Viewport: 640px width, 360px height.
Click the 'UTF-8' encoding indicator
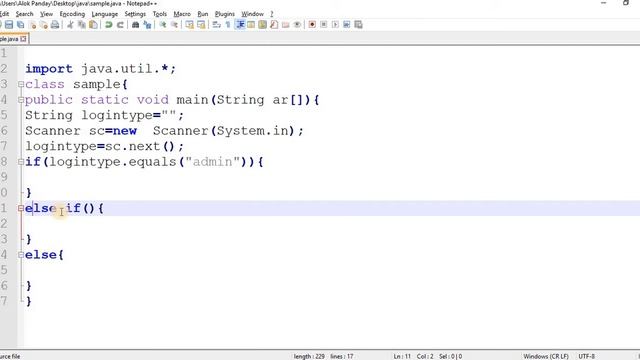pyautogui.click(x=587, y=356)
